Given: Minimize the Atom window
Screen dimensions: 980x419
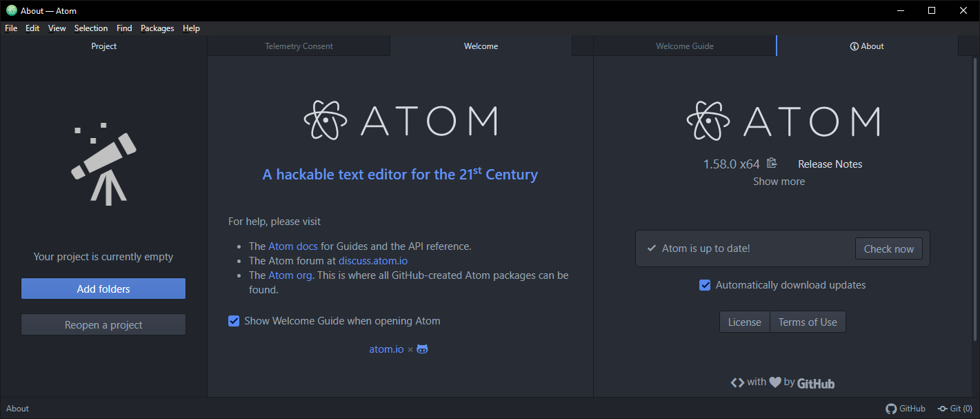Looking at the screenshot, I should [900, 10].
